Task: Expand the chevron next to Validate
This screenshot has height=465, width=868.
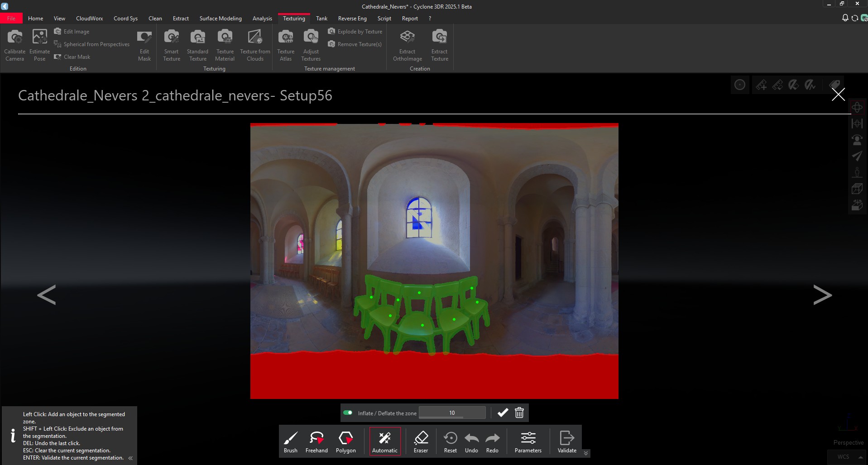Action: pos(585,453)
